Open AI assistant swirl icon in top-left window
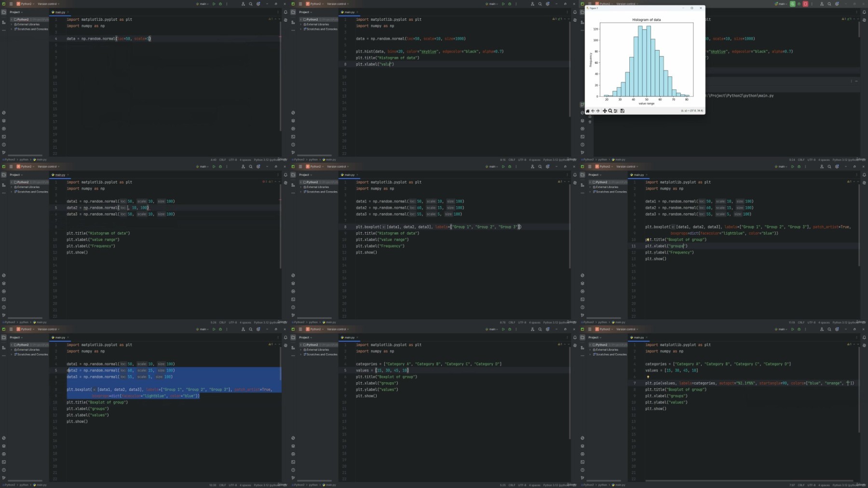 (285, 20)
